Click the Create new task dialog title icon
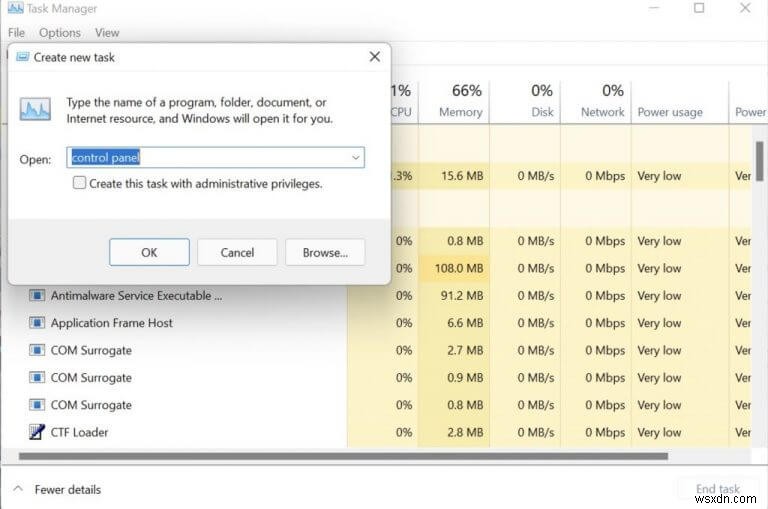This screenshot has width=768, height=509. click(23, 57)
